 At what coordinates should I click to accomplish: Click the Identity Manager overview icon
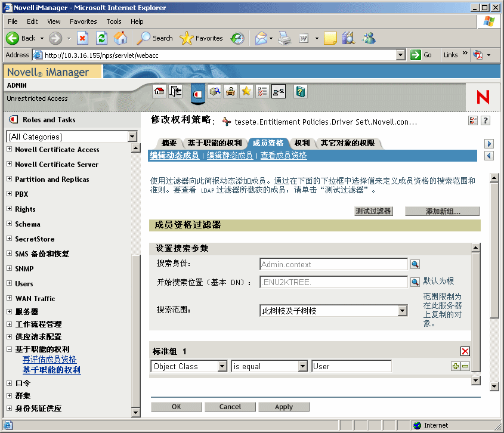tap(279, 91)
